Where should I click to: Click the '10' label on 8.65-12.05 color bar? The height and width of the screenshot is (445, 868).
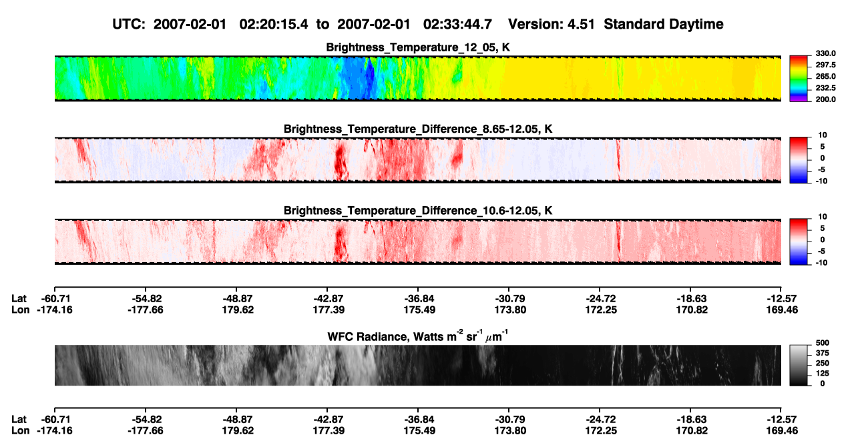(823, 135)
